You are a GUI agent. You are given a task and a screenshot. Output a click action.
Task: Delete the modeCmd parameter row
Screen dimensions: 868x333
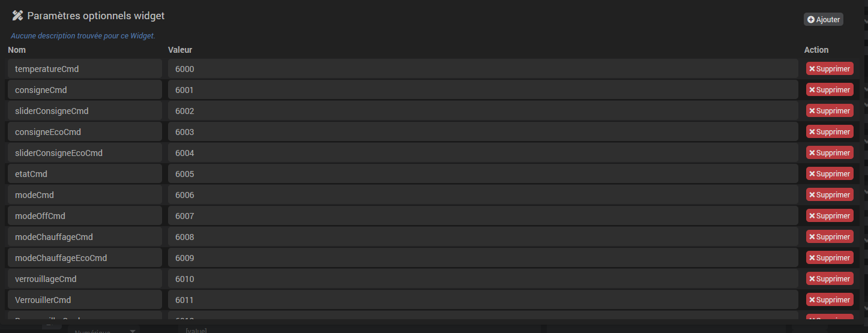(x=829, y=195)
